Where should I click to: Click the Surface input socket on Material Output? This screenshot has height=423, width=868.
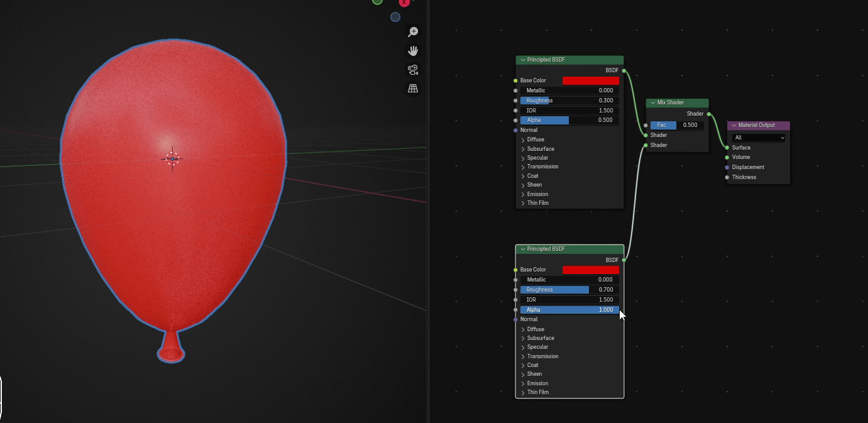pyautogui.click(x=727, y=148)
